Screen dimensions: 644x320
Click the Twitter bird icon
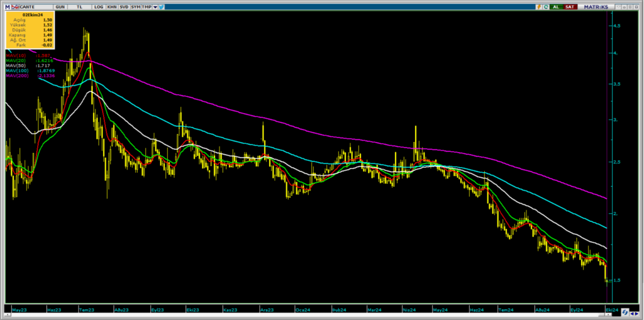(x=162, y=6)
